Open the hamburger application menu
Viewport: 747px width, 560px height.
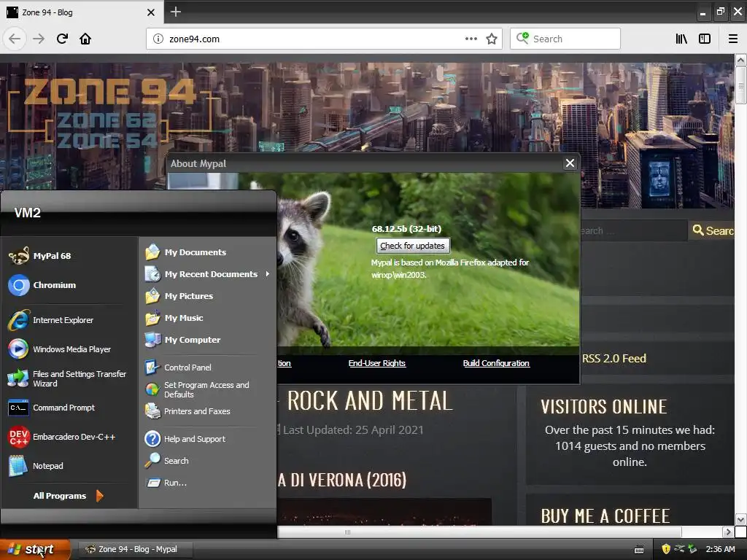tap(733, 39)
